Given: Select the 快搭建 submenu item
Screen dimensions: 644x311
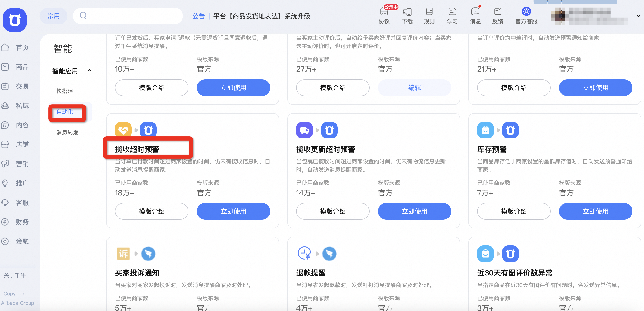Looking at the screenshot, I should tap(64, 91).
